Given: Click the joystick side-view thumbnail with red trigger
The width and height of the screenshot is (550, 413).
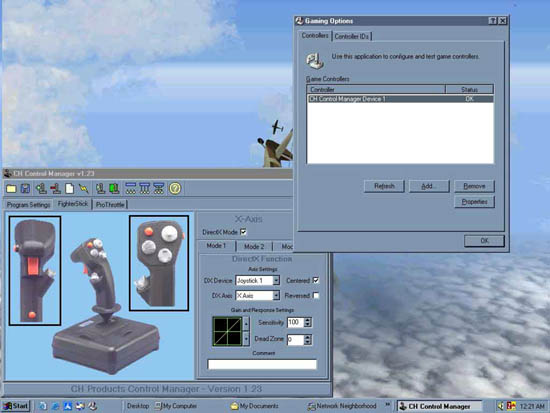Looking at the screenshot, I should 35,271.
